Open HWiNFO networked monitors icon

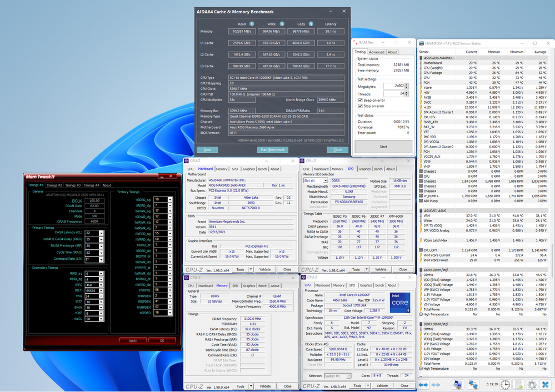[x=473, y=384]
